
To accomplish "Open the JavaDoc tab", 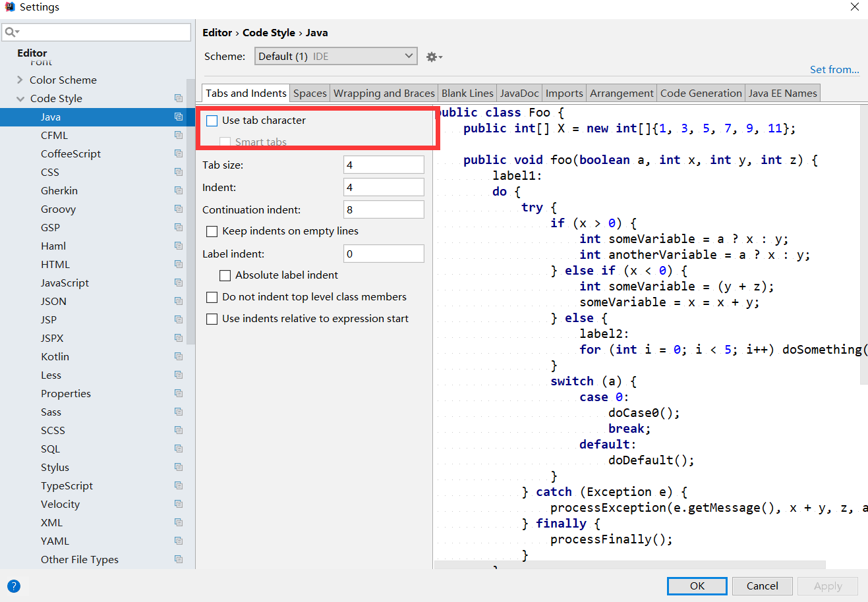I will click(x=519, y=94).
